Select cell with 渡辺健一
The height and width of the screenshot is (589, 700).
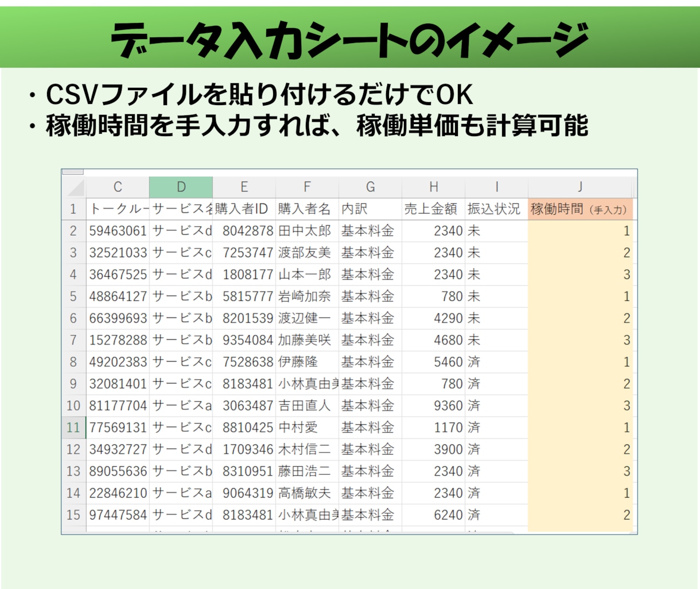pos(307,318)
